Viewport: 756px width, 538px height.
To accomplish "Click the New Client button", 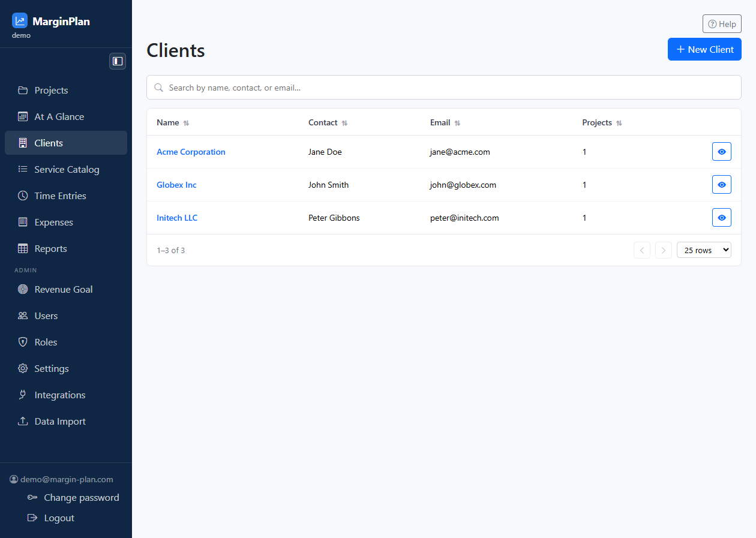I will tap(704, 49).
